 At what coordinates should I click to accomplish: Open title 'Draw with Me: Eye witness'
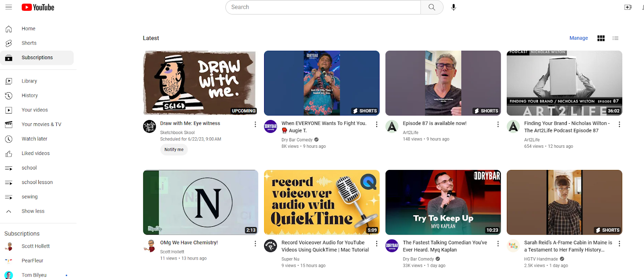coord(190,124)
